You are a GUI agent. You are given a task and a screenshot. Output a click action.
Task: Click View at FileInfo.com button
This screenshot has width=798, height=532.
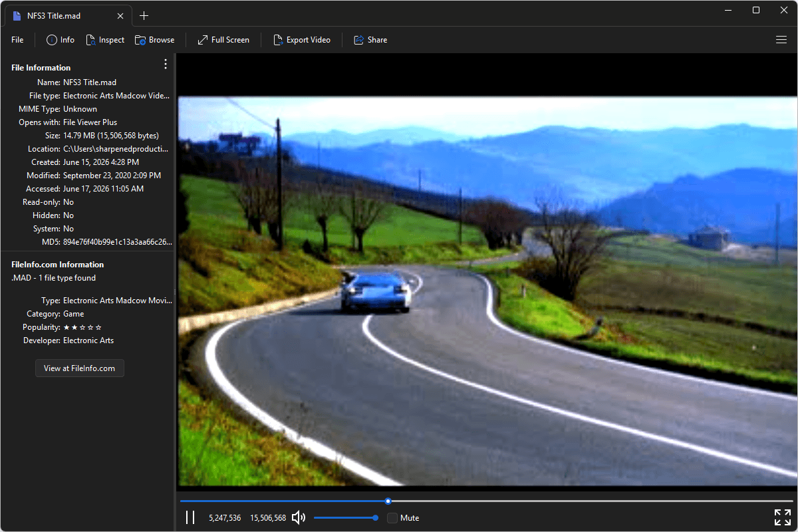click(80, 368)
